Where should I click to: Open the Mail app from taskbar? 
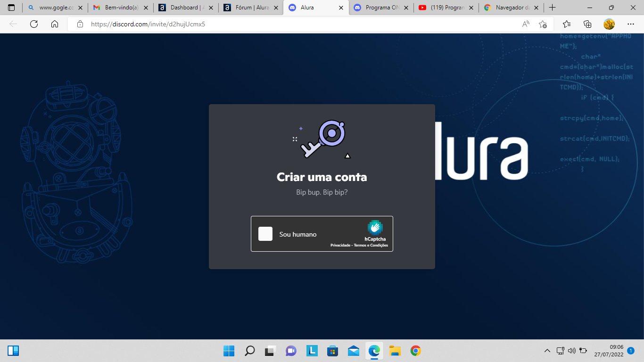353,351
